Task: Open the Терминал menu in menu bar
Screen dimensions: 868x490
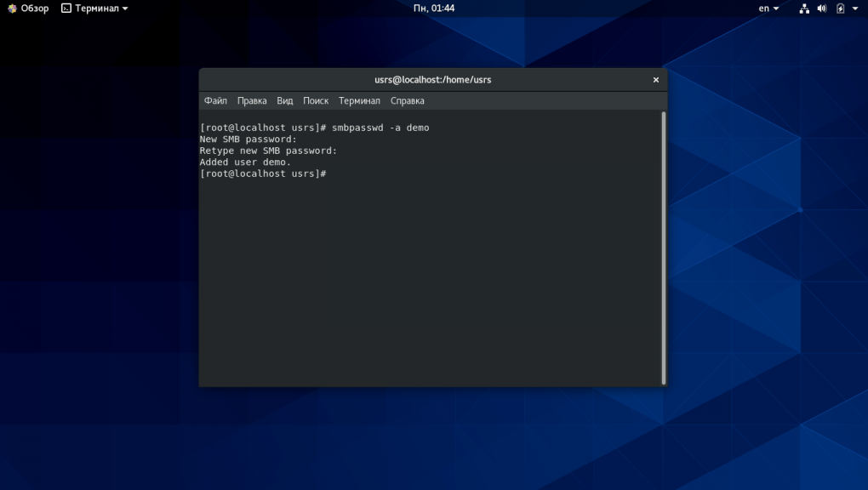Action: [359, 100]
